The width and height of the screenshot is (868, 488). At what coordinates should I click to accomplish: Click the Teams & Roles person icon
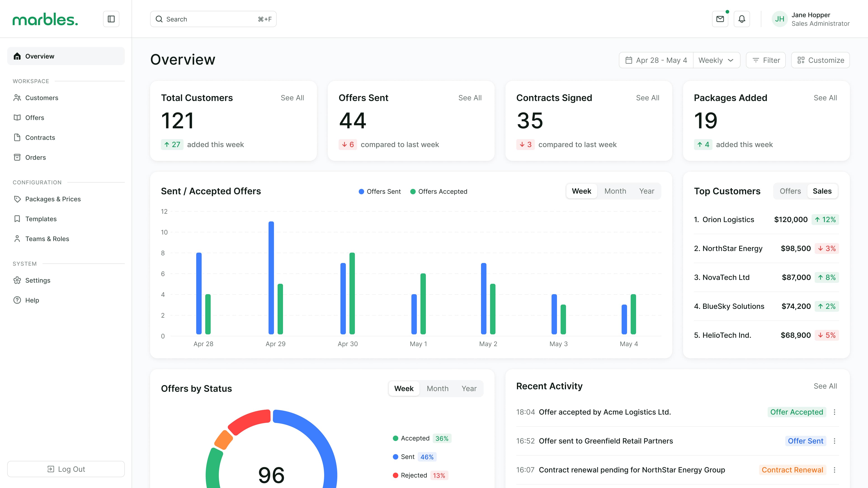point(17,239)
